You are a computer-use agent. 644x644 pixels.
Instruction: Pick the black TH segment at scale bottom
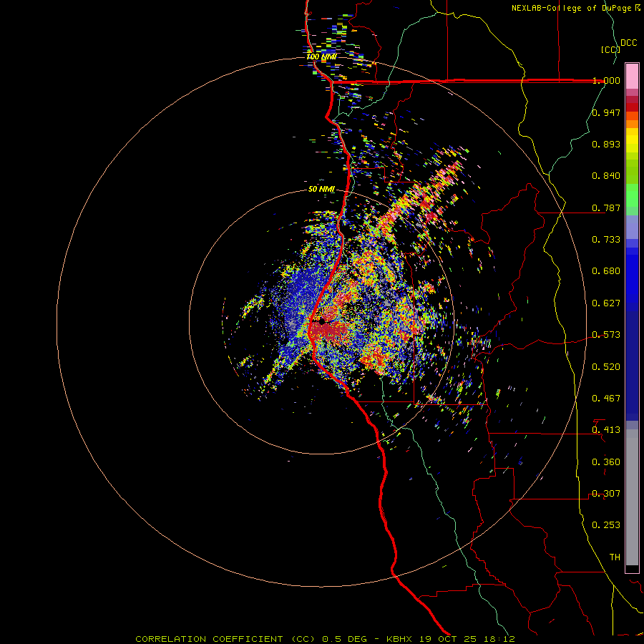point(632,568)
